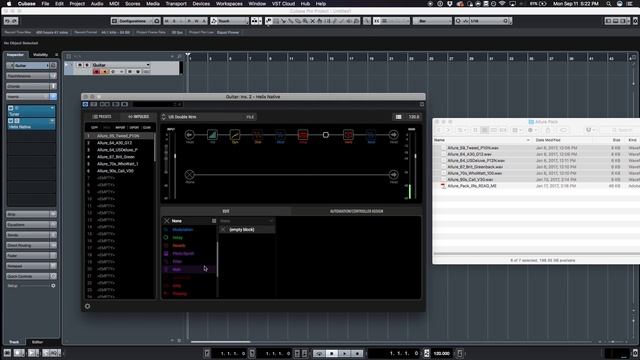Viewport: 640px width, 360px height.
Task: Click the lower path None input block
Action: click(x=189, y=175)
